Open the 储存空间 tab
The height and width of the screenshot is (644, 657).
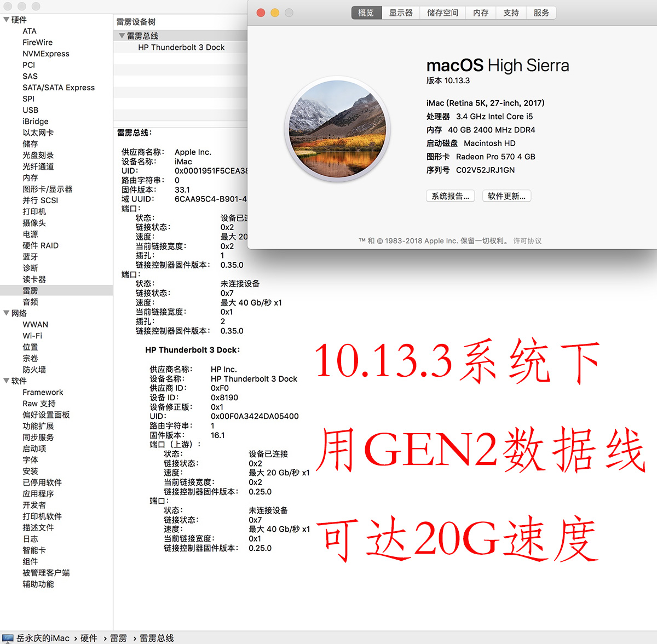coord(442,13)
